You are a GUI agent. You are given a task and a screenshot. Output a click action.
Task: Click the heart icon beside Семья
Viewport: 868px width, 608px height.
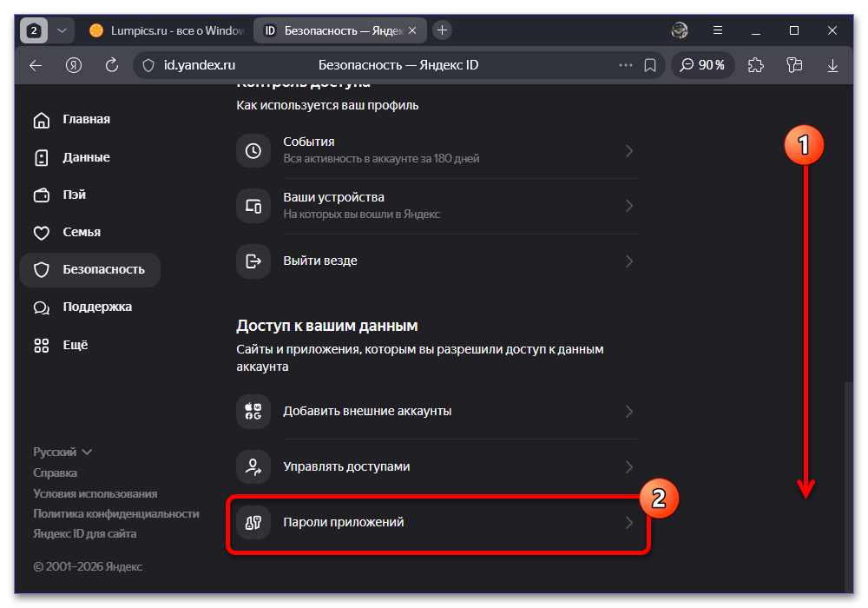pos(42,233)
